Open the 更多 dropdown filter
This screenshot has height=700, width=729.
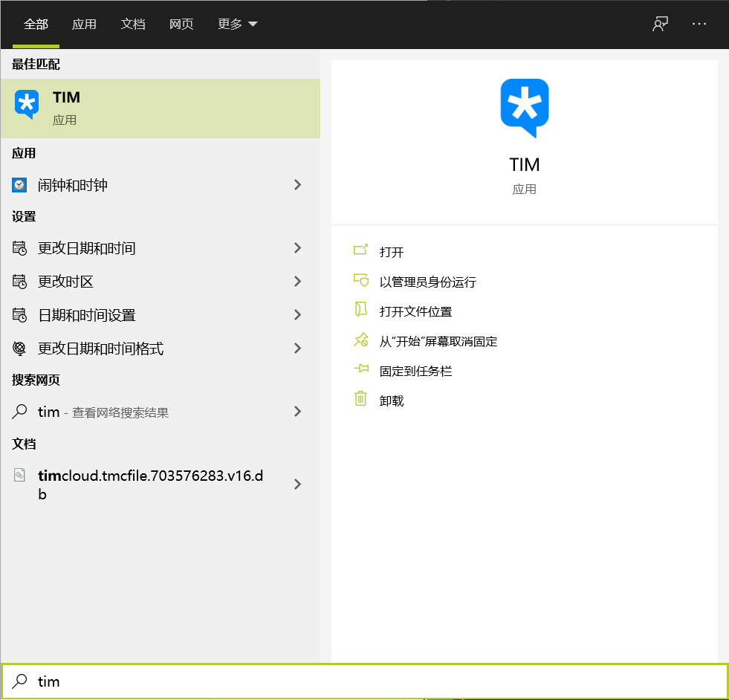click(x=238, y=25)
